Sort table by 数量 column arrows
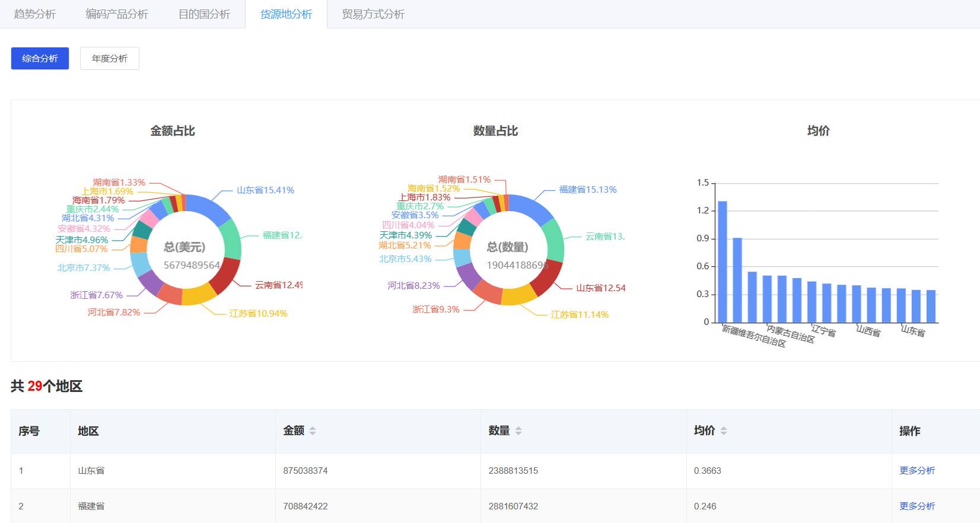Viewport: 980px width, 523px height. coord(518,431)
